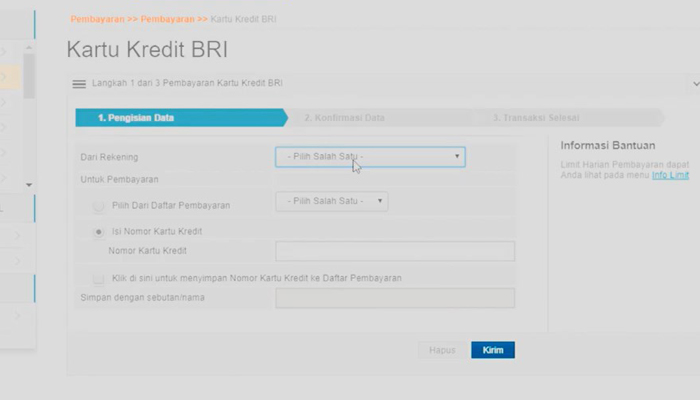The width and height of the screenshot is (700, 400).
Task: Click the Kirim button
Action: pyautogui.click(x=493, y=350)
